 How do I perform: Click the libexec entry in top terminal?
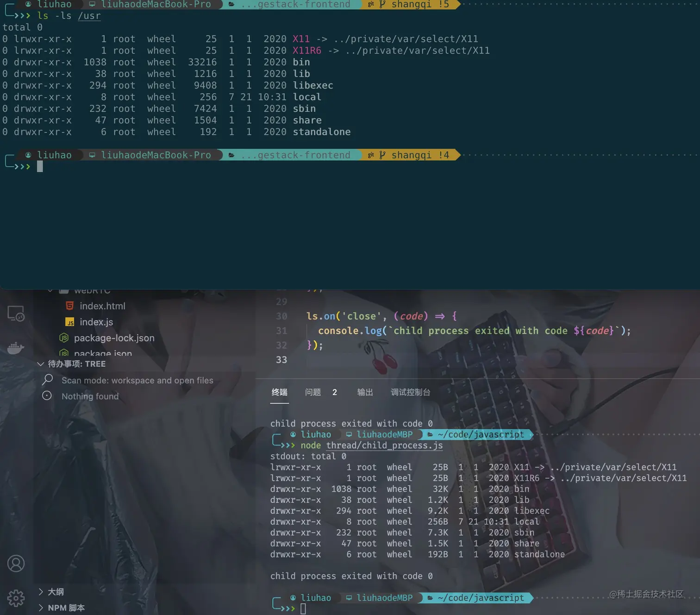click(x=313, y=85)
